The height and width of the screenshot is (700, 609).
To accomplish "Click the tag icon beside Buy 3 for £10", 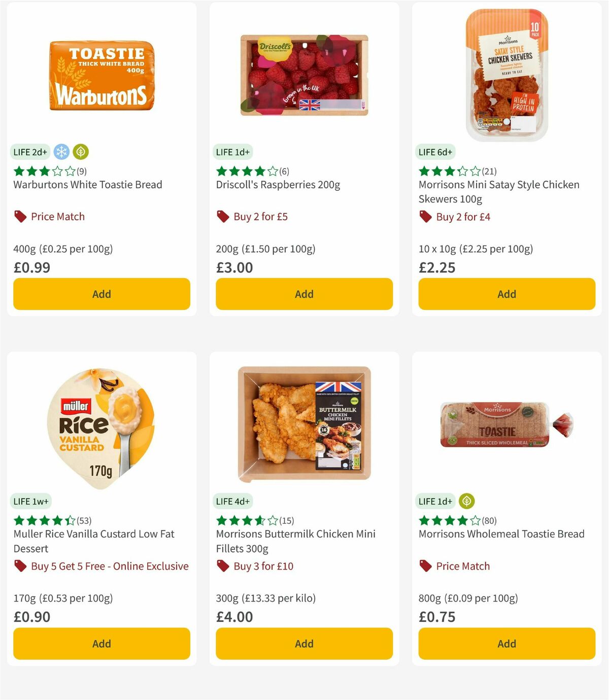I will coord(222,565).
